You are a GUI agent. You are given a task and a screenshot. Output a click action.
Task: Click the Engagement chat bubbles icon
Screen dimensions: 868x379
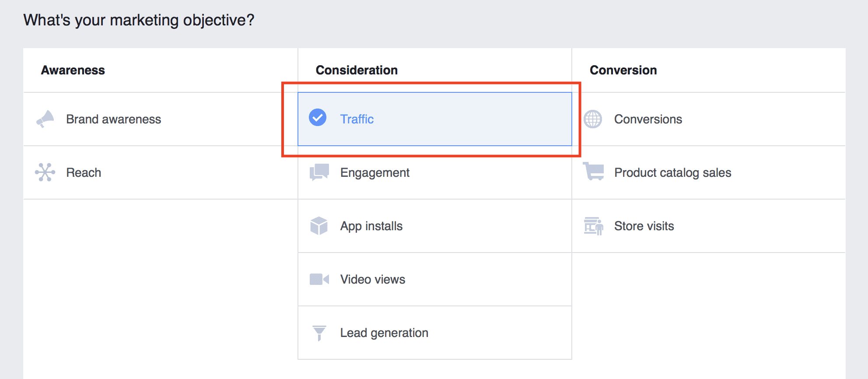point(319,172)
